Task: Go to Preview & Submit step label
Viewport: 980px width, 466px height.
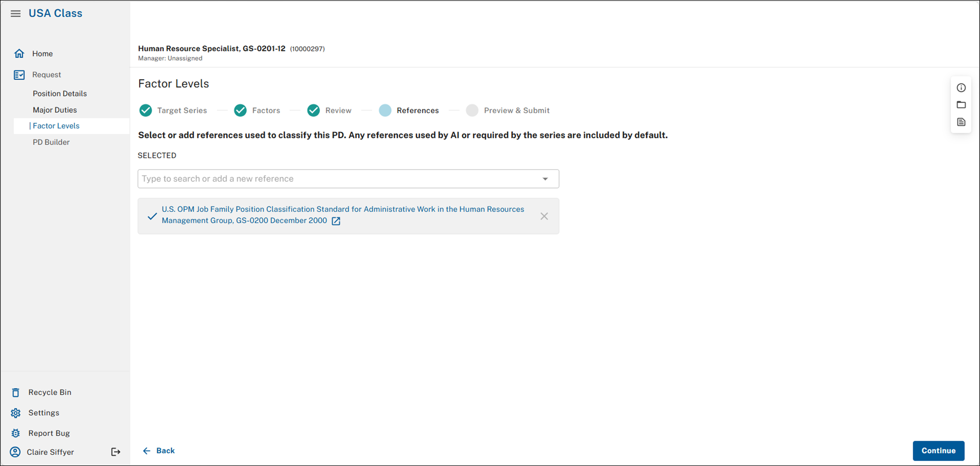Action: (517, 111)
